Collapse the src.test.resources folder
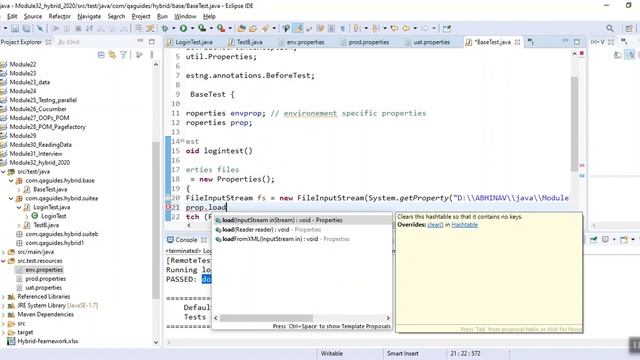Viewport: 640px width, 360px height. pyautogui.click(x=3, y=261)
